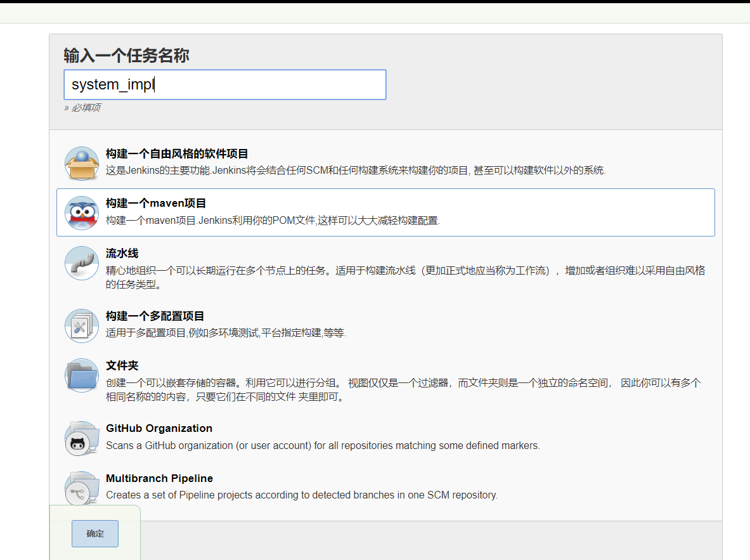
Task: Select the Multibranch Pipeline title
Action: pos(159,478)
